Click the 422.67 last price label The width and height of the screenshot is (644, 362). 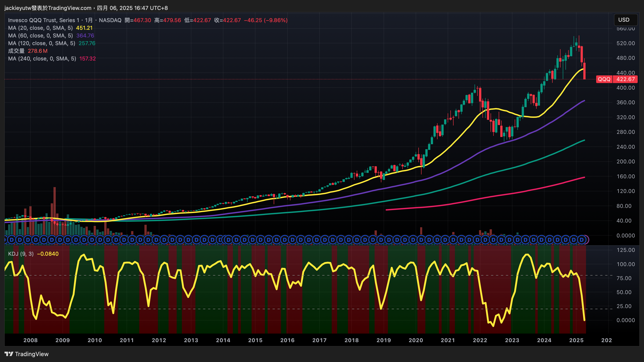click(625, 79)
